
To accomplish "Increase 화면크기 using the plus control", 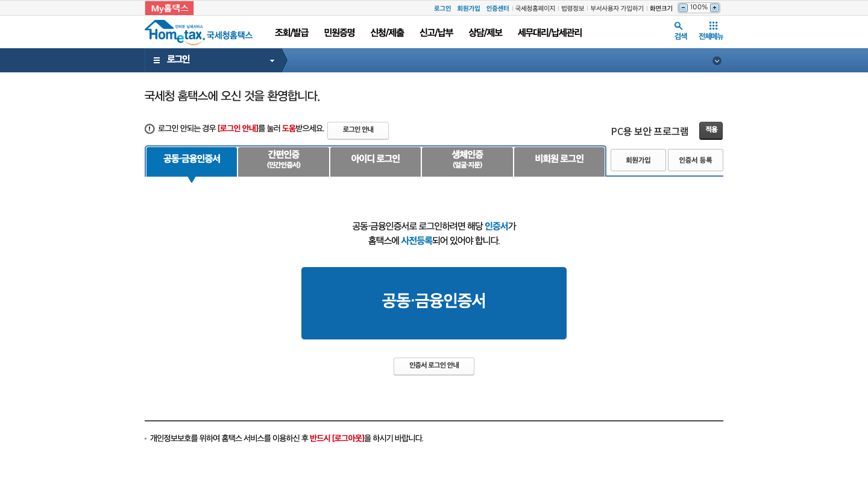I will click(714, 7).
